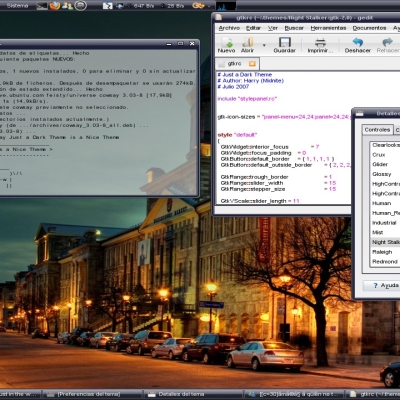
Task: Click the Ayuda button in theme details
Action: (382, 285)
